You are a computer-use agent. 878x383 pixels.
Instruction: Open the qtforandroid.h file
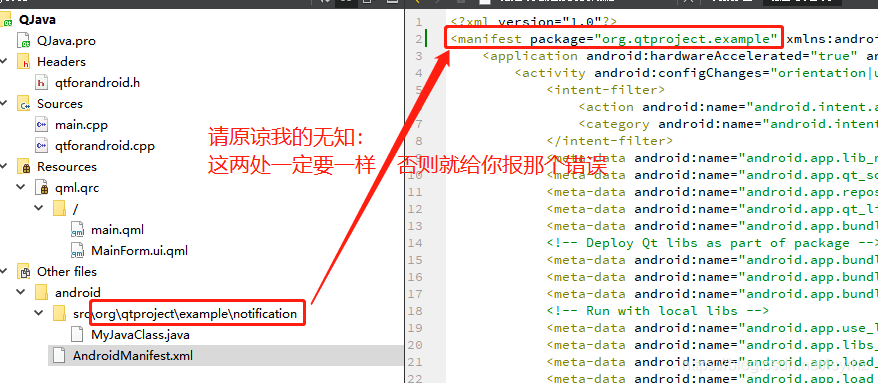click(x=97, y=83)
